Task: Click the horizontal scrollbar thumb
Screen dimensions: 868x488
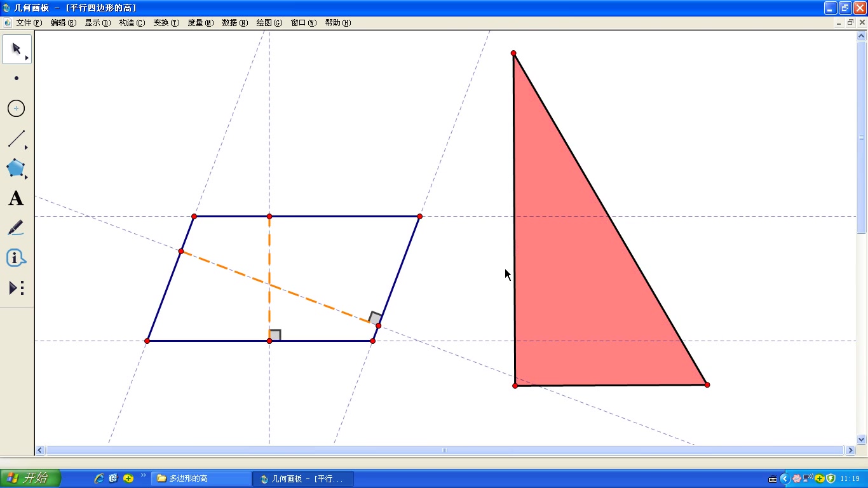Action: [x=445, y=451]
